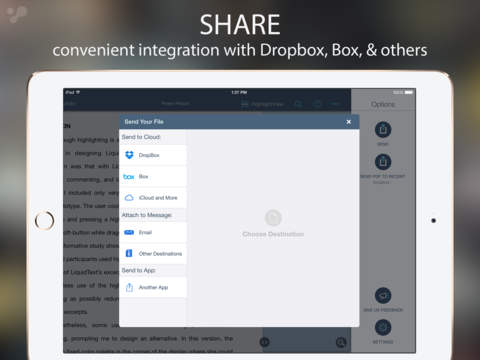The height and width of the screenshot is (360, 480).
Task: Click the Choose Destination placeholder icon
Action: click(273, 218)
